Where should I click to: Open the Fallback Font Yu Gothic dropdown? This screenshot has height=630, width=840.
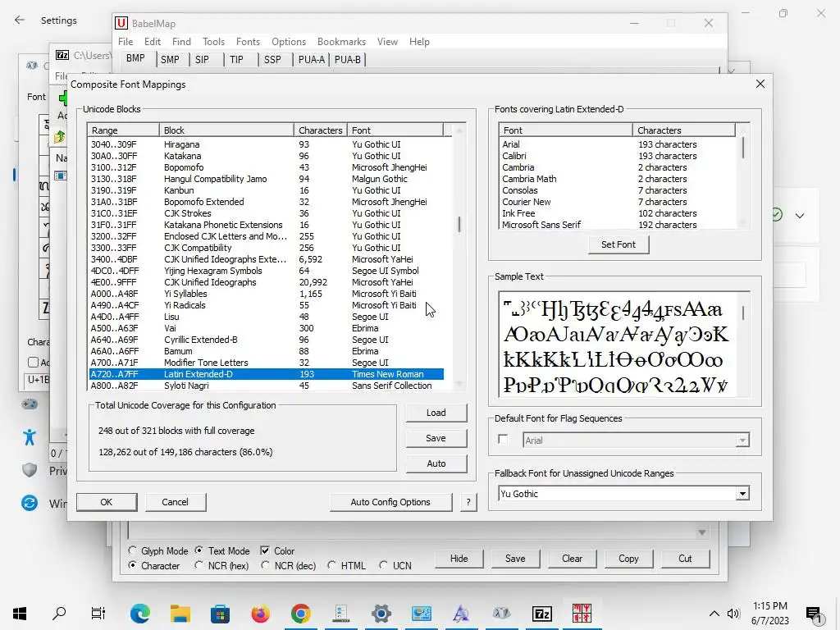pos(742,494)
